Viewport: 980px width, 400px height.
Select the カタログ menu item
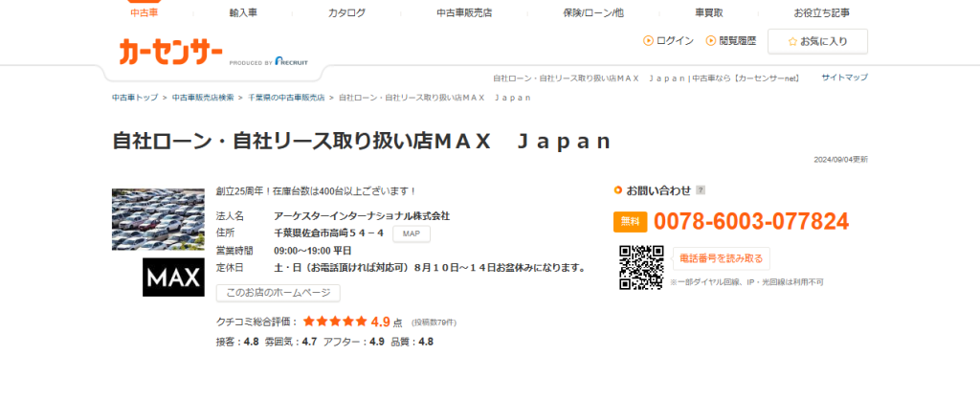point(346,12)
